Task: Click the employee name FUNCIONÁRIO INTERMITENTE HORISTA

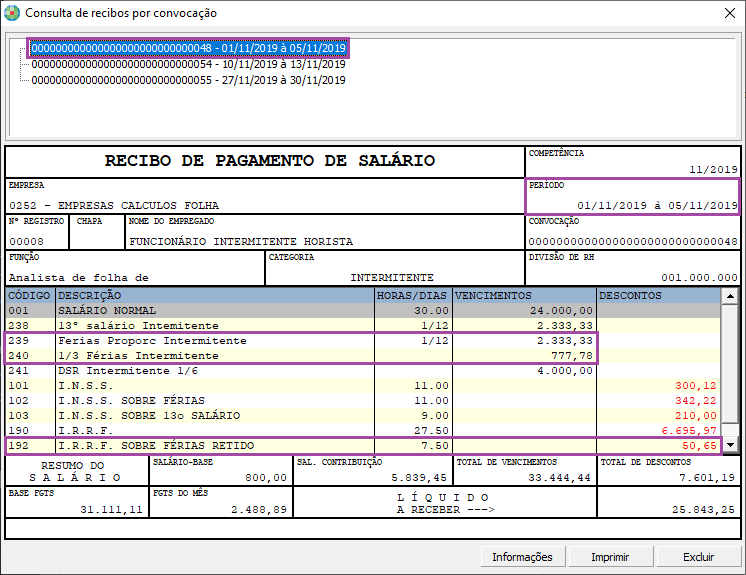Action: pos(241,242)
